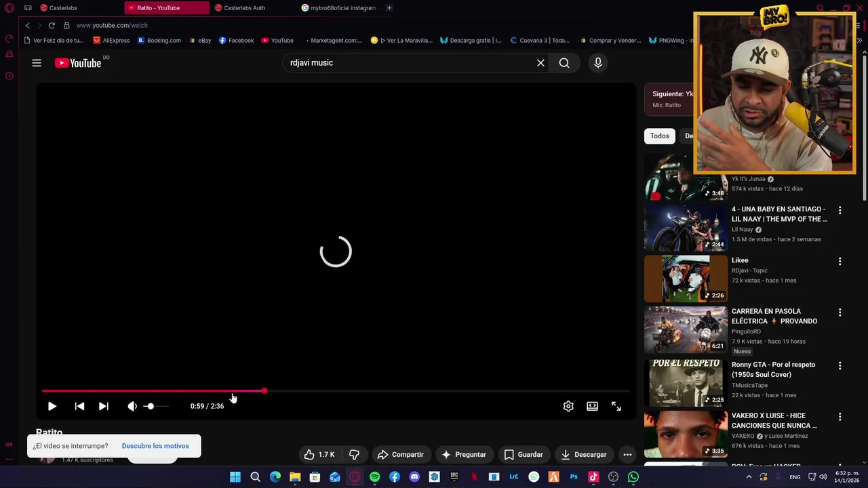
Task: Open Discord from the taskbar
Action: [414, 477]
